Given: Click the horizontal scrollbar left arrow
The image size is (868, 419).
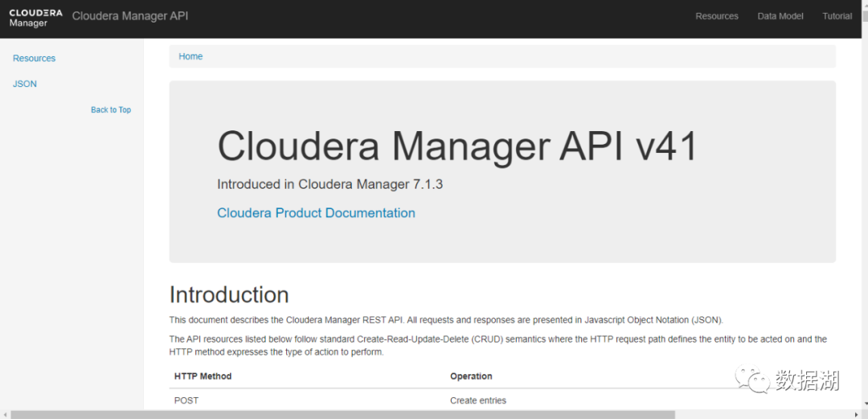Looking at the screenshot, I should (x=5, y=414).
